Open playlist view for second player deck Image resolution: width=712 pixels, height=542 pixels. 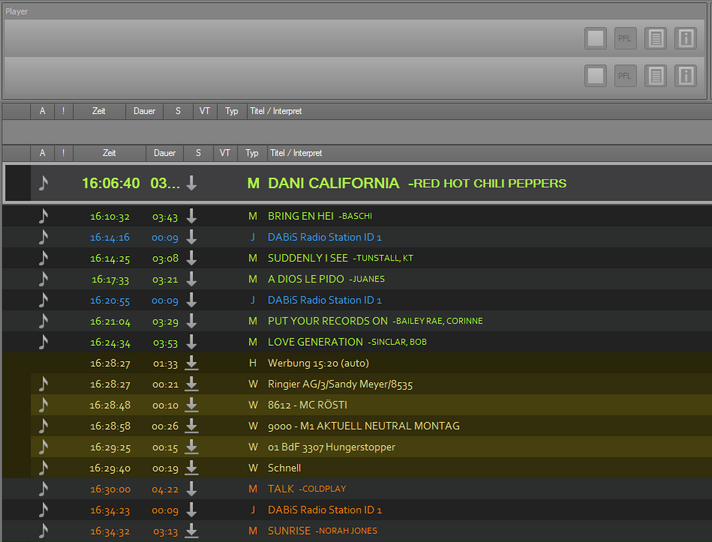pyautogui.click(x=656, y=76)
